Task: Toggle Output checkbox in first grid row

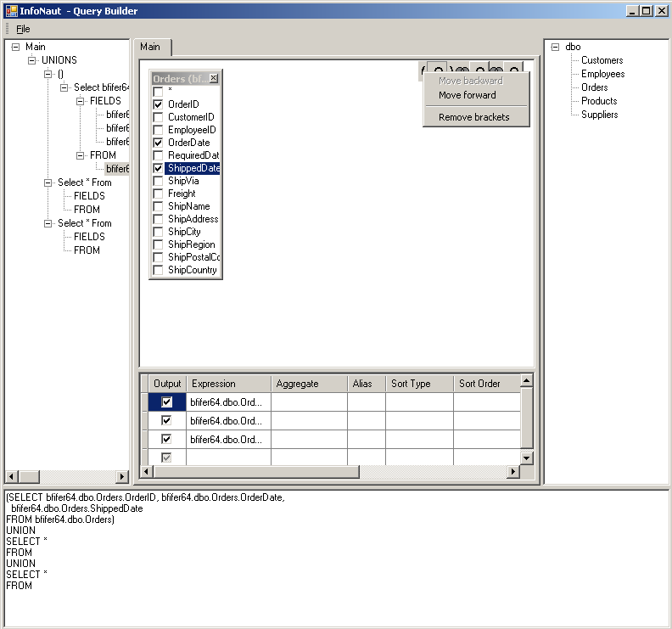Action: [166, 402]
